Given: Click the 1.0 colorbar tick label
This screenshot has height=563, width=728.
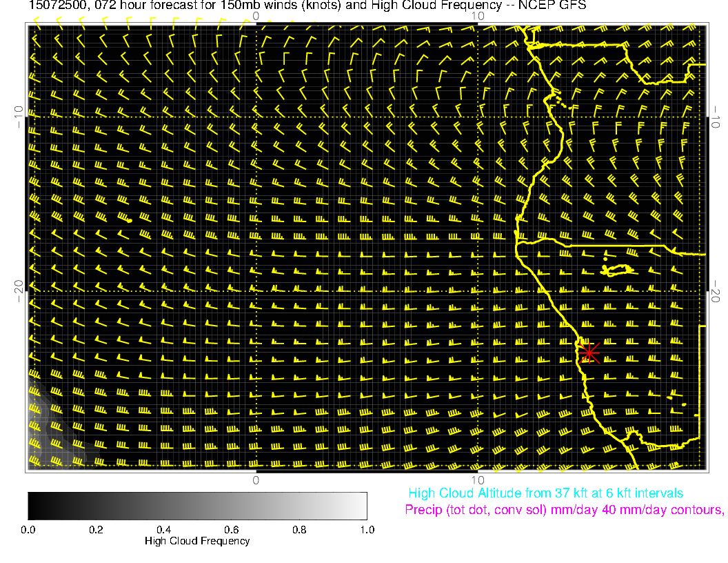Looking at the screenshot, I should coord(367,529).
